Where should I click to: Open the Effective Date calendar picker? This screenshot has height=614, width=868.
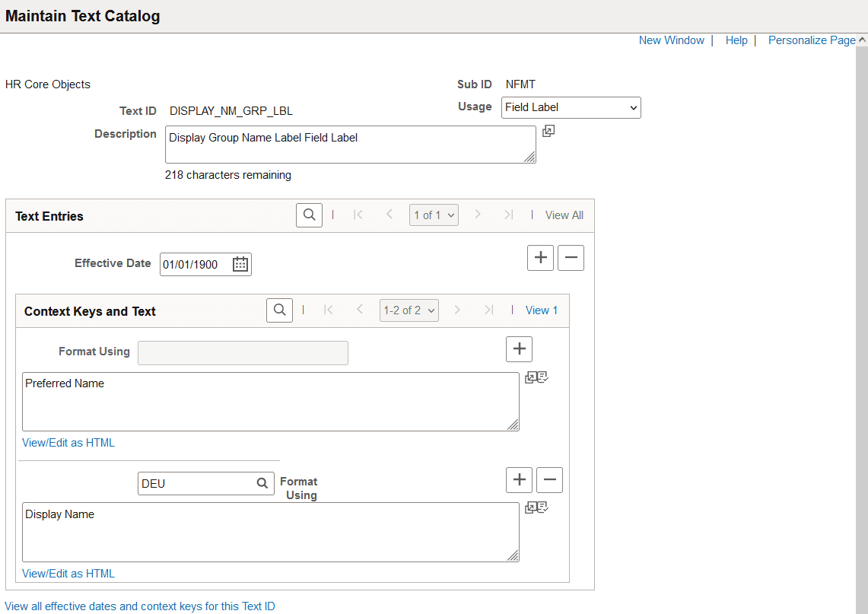point(240,264)
